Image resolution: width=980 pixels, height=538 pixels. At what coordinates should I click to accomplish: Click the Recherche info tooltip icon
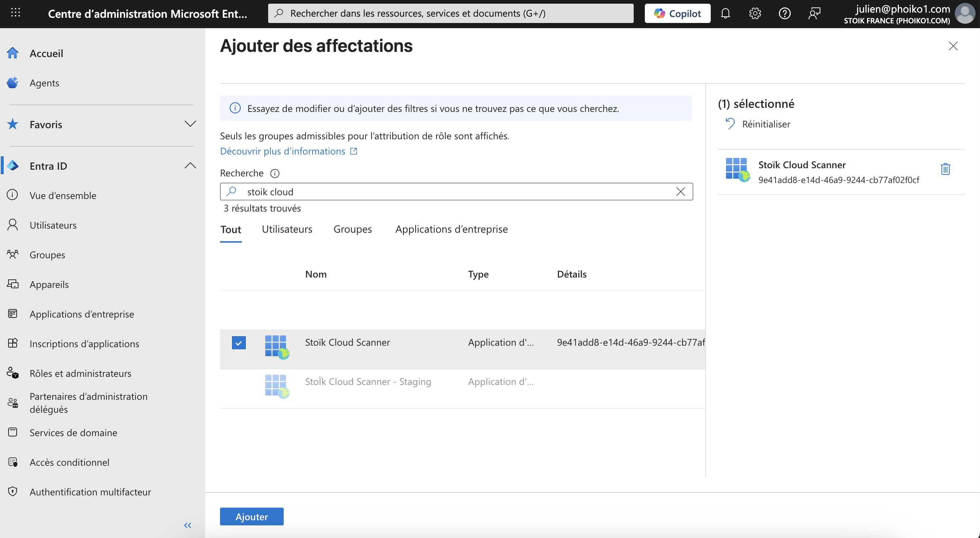(275, 173)
